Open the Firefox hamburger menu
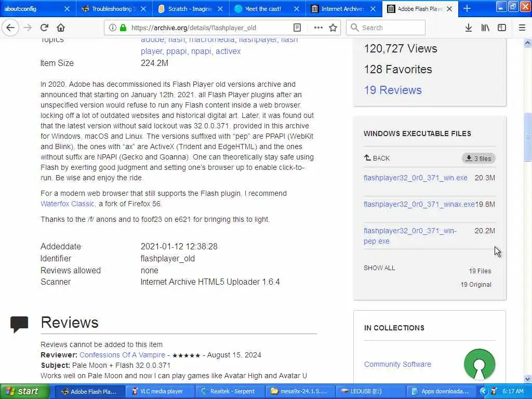 coord(522,28)
